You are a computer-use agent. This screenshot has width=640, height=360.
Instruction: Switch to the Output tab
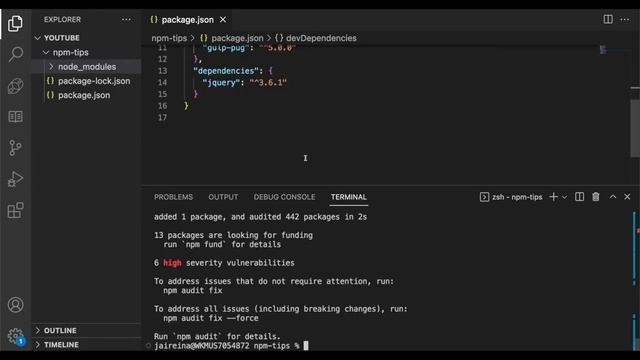tap(223, 197)
